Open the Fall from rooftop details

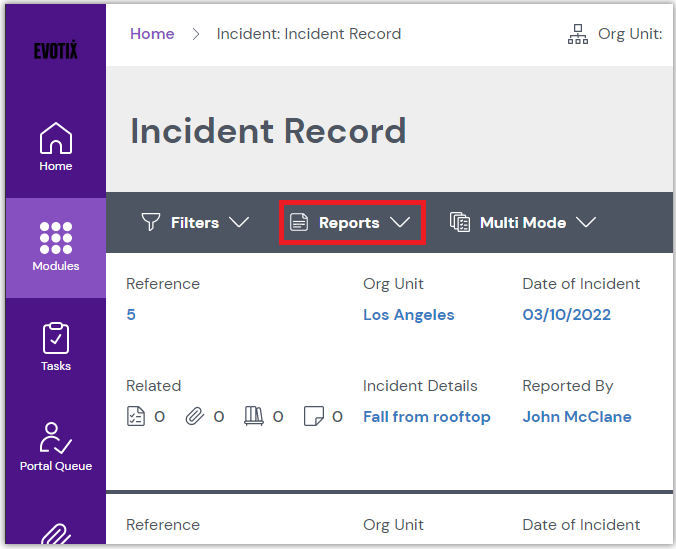[426, 417]
